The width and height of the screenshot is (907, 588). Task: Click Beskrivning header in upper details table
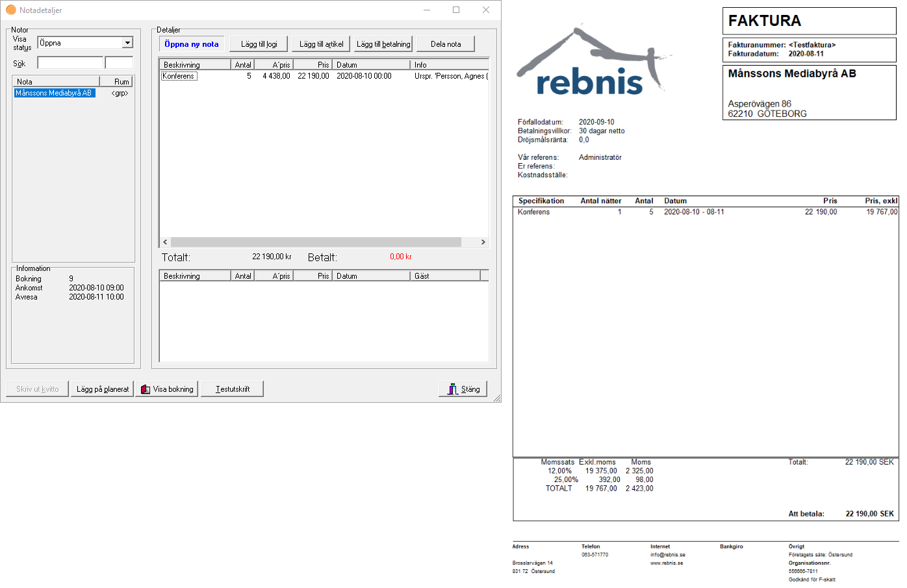click(x=196, y=65)
